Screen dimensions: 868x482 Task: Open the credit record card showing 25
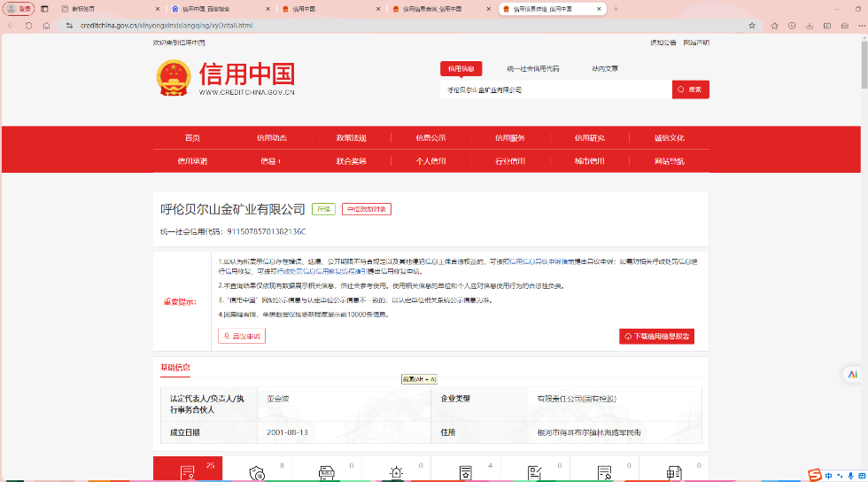[188, 468]
